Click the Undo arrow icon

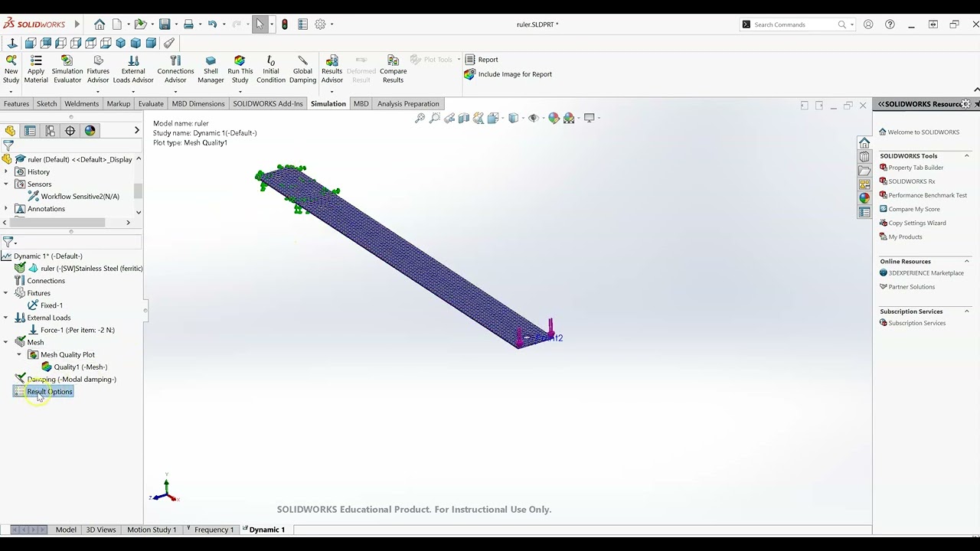coord(212,24)
